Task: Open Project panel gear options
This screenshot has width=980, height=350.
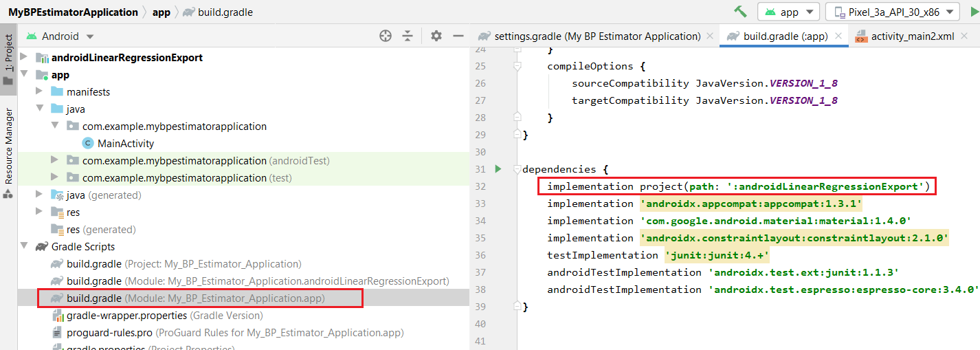Action: [x=436, y=36]
